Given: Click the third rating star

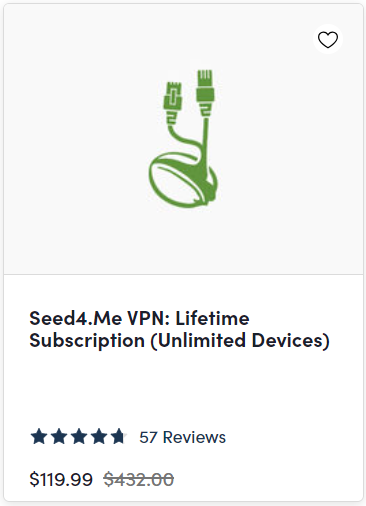Looking at the screenshot, I should pos(79,437).
